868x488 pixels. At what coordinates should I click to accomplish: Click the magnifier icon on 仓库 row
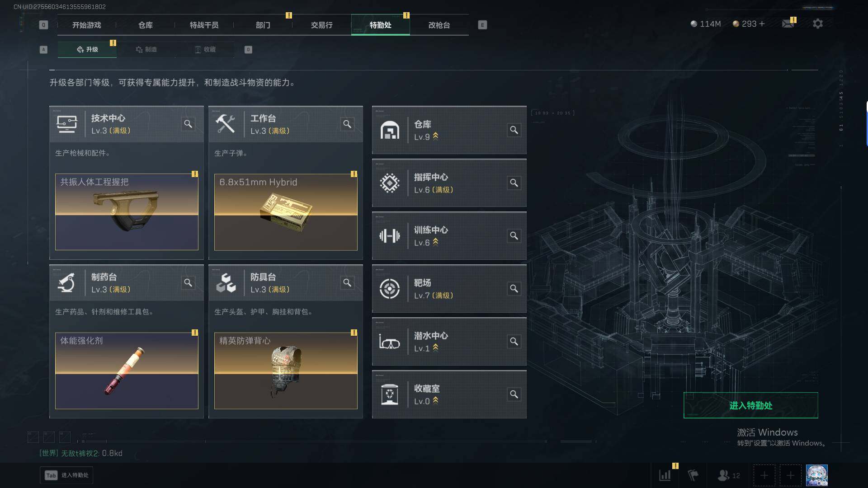coord(514,130)
